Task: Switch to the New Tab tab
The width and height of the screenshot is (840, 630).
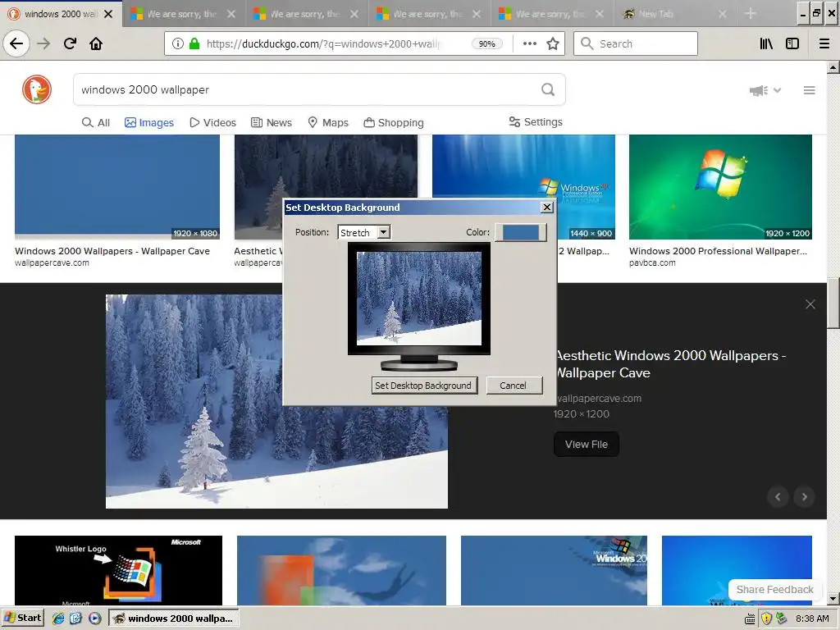Action: [675, 13]
